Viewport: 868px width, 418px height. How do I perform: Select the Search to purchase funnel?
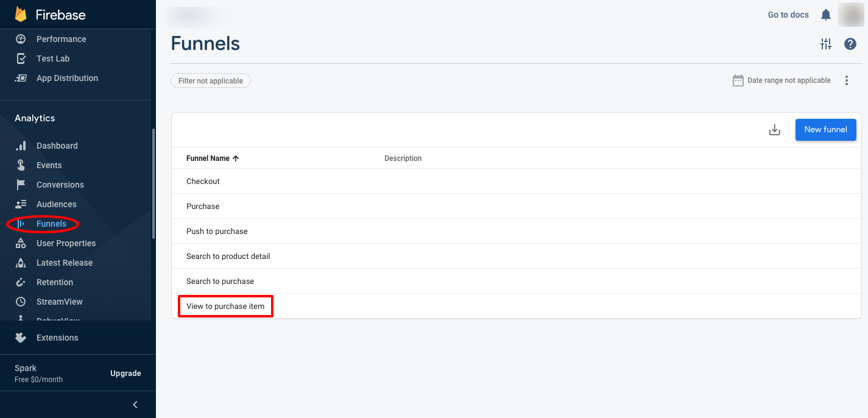(220, 282)
